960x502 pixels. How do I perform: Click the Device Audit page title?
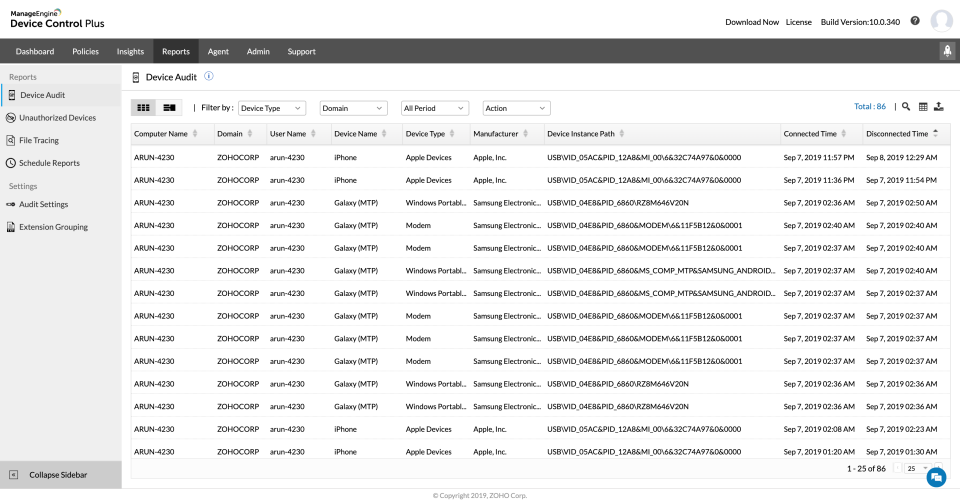(x=171, y=77)
